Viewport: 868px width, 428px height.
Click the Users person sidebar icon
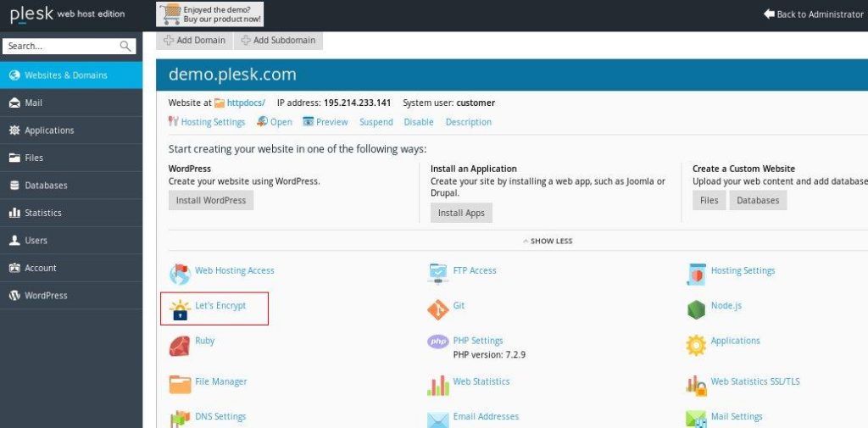click(15, 241)
